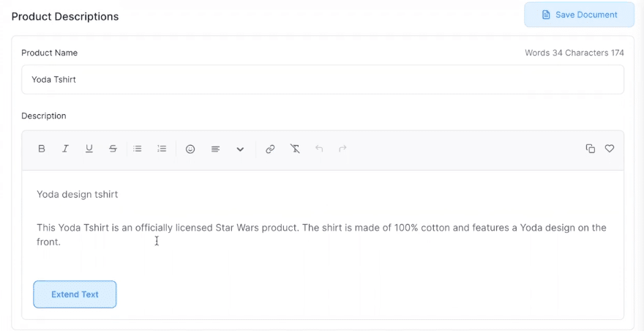Screen dimensions: 644x331
Task: Clear text formatting
Action: 295,149
